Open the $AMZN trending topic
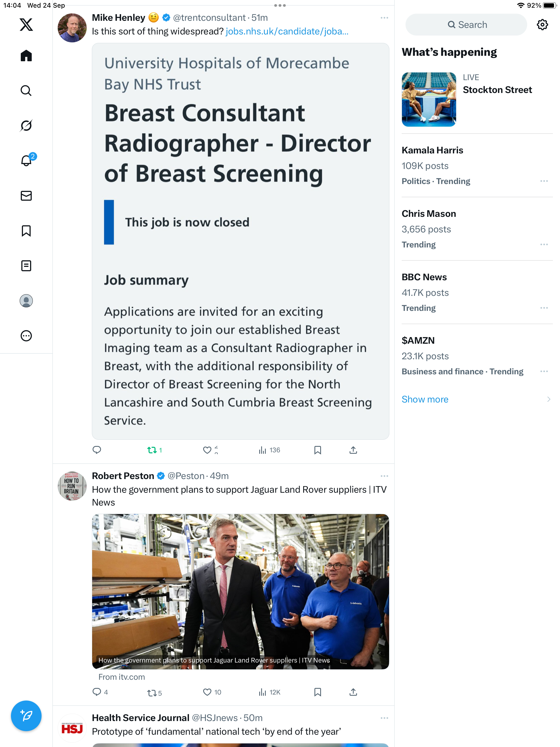 click(x=418, y=340)
